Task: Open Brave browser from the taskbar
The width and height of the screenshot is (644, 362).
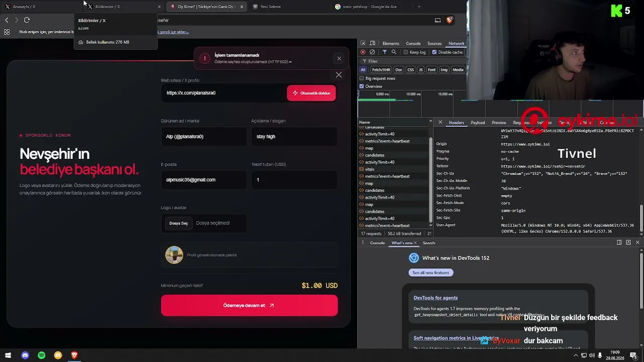Action: [74, 355]
